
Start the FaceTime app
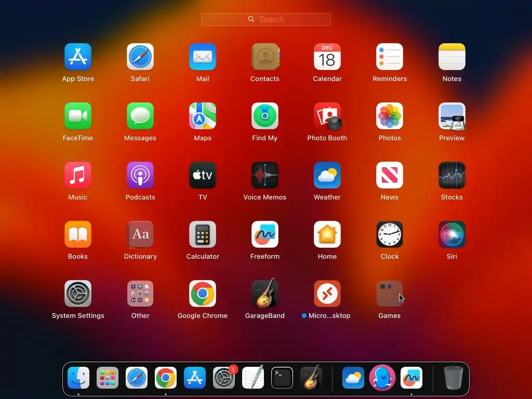[78, 116]
